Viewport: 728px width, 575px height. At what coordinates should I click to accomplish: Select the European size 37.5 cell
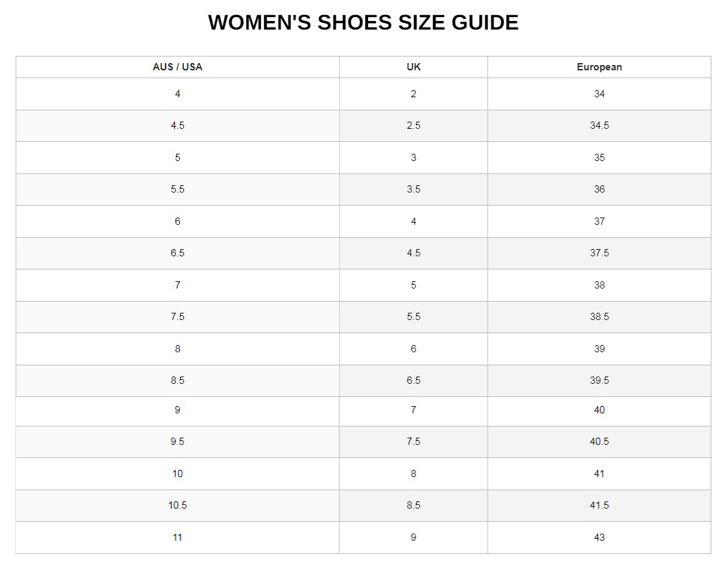[x=599, y=253]
